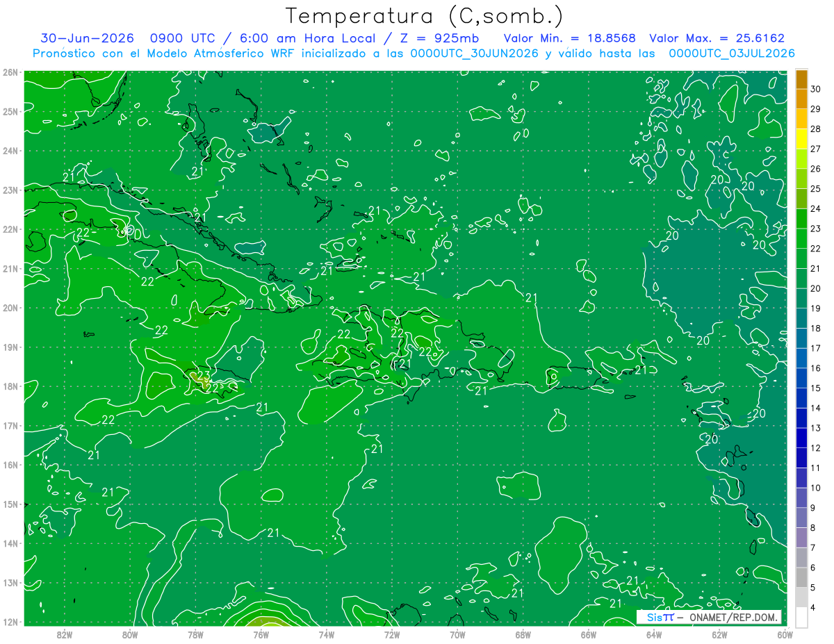This screenshot has width=834, height=644.
Task: Click the '82W' longitude axis label
Action: pyautogui.click(x=65, y=634)
